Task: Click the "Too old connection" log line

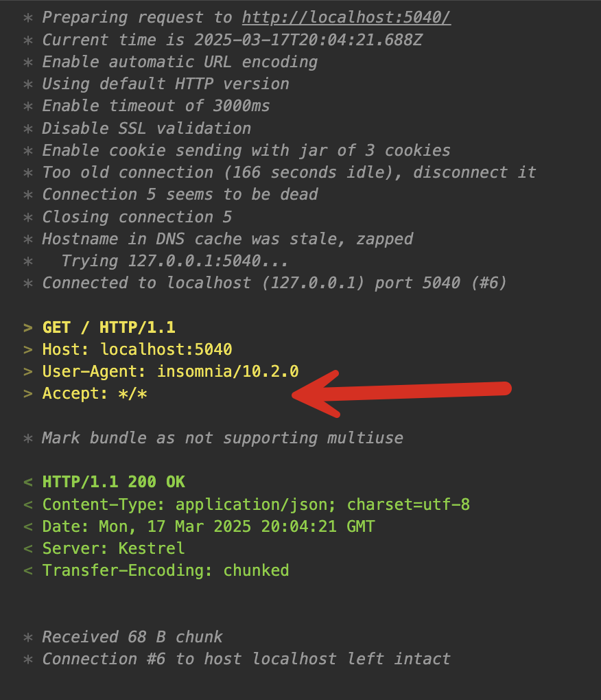Action: (x=289, y=172)
